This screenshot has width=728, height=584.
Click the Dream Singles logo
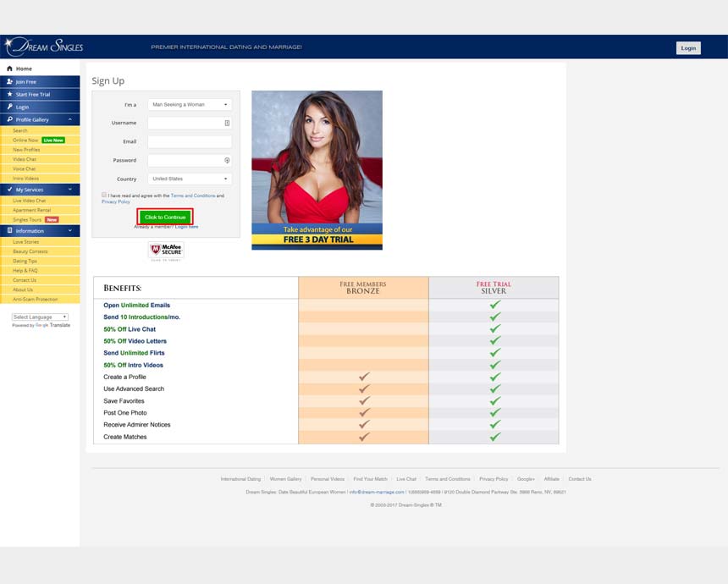(x=44, y=47)
